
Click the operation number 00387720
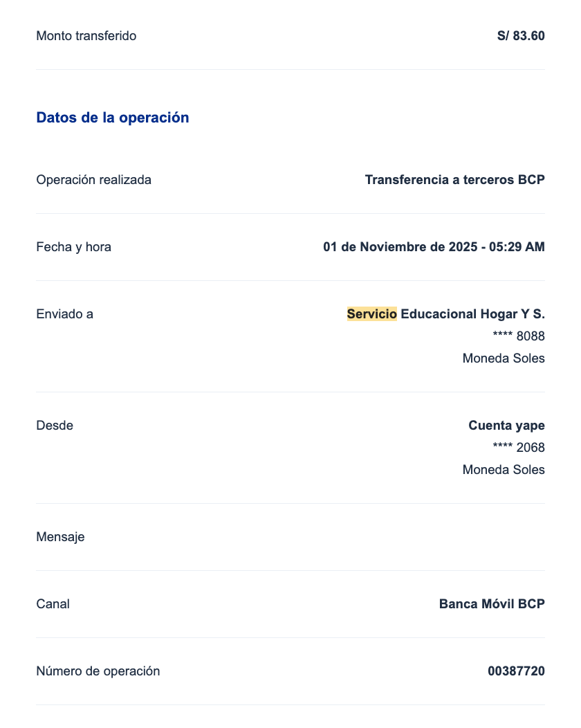tap(516, 671)
